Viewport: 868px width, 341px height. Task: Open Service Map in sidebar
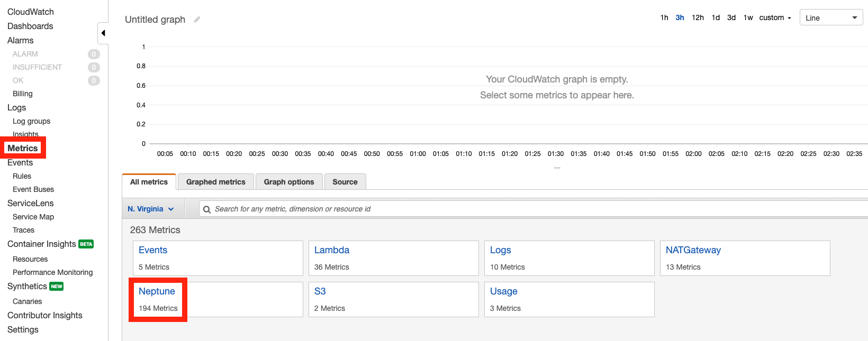coord(33,217)
